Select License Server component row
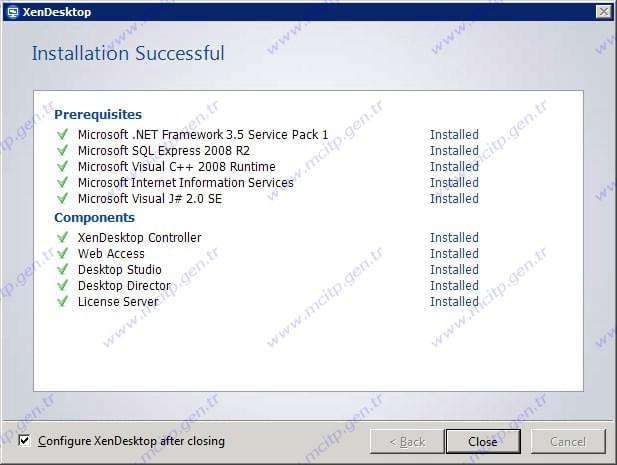The width and height of the screenshot is (617, 465). 268,302
